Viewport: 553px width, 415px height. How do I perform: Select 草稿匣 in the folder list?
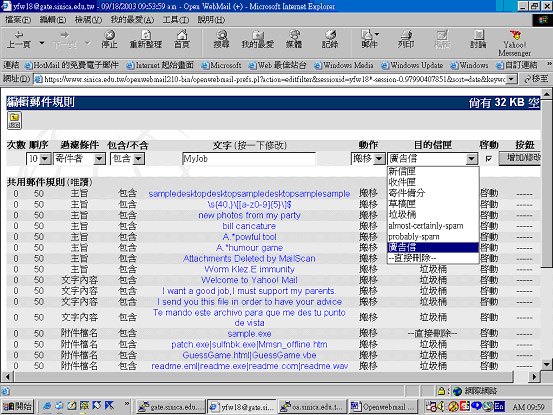(x=433, y=204)
